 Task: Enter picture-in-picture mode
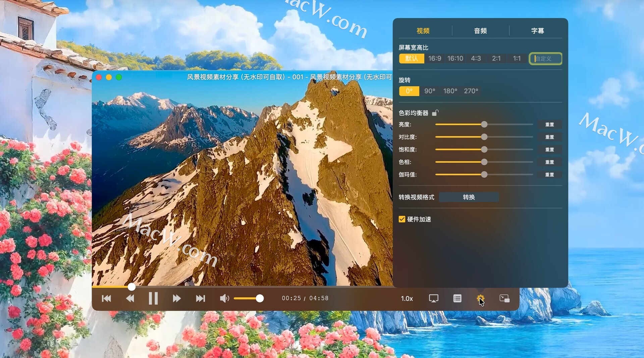[x=504, y=298]
